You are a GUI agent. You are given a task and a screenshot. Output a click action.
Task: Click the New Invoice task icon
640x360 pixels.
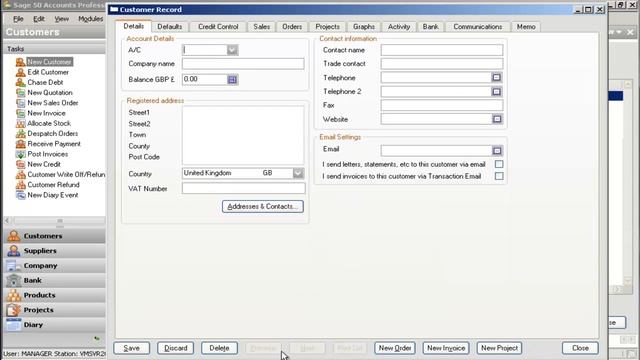click(x=20, y=113)
